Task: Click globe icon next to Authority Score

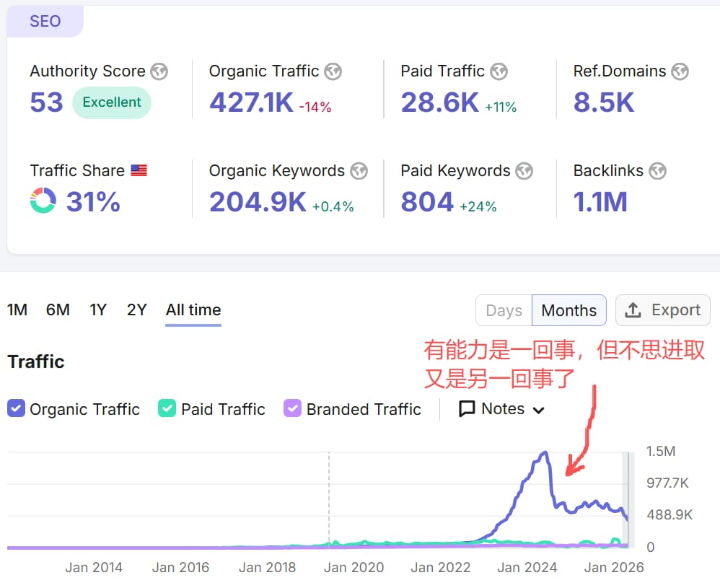Action: [159, 71]
